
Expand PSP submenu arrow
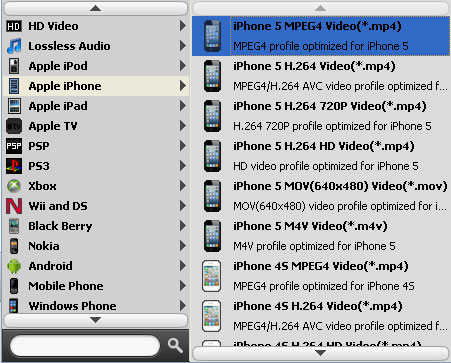coord(182,146)
